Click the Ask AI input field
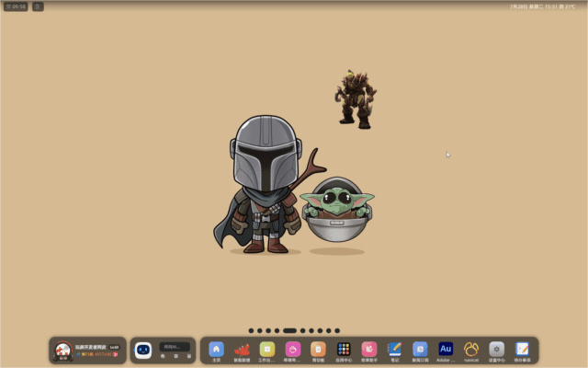The height and width of the screenshot is (368, 588). pyautogui.click(x=175, y=347)
